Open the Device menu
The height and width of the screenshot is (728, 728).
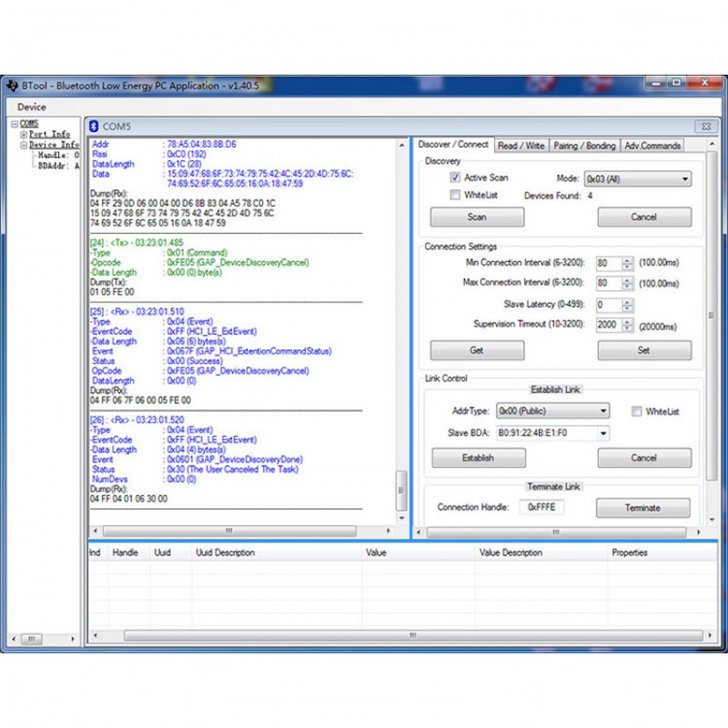click(32, 107)
